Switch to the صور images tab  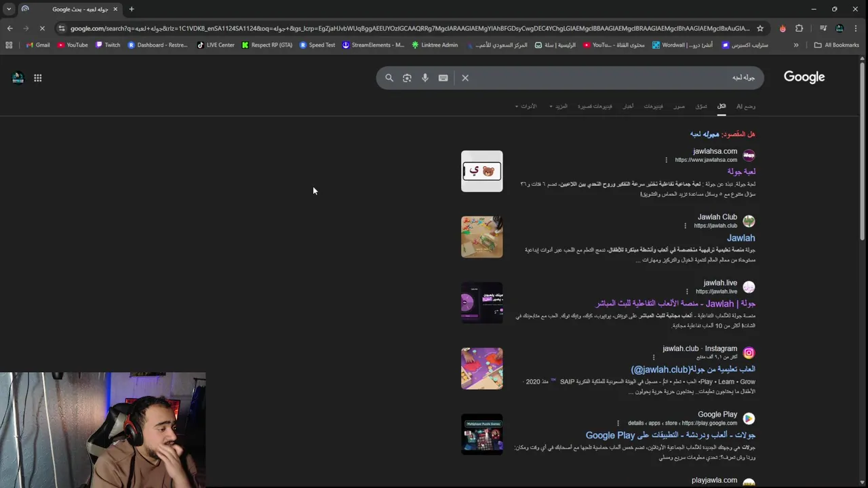[679, 106]
